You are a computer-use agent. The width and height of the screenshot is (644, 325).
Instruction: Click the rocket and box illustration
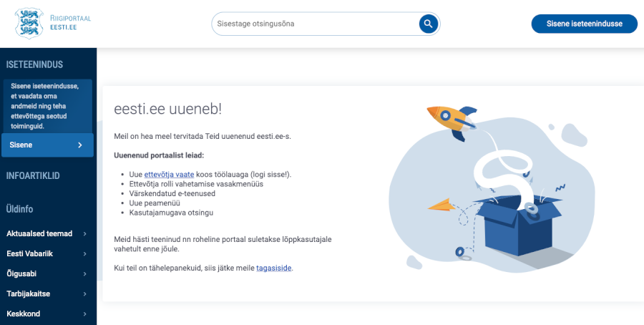point(491,189)
